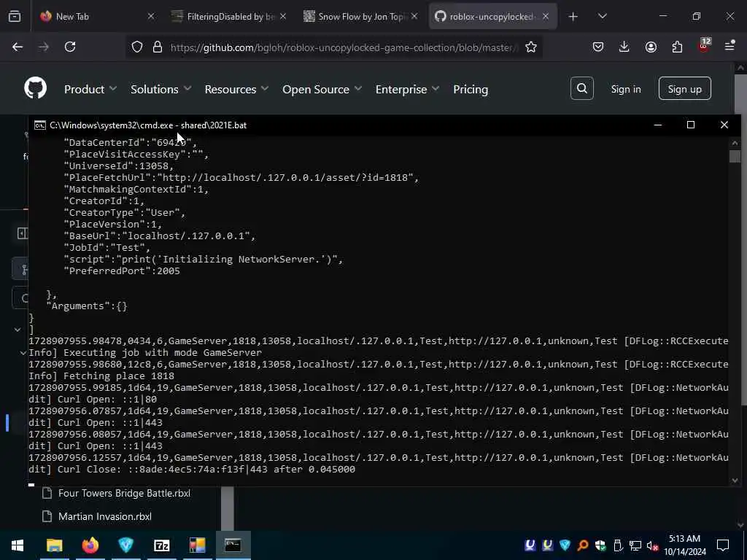Expand the Solutions menu
The image size is (747, 560).
(160, 89)
